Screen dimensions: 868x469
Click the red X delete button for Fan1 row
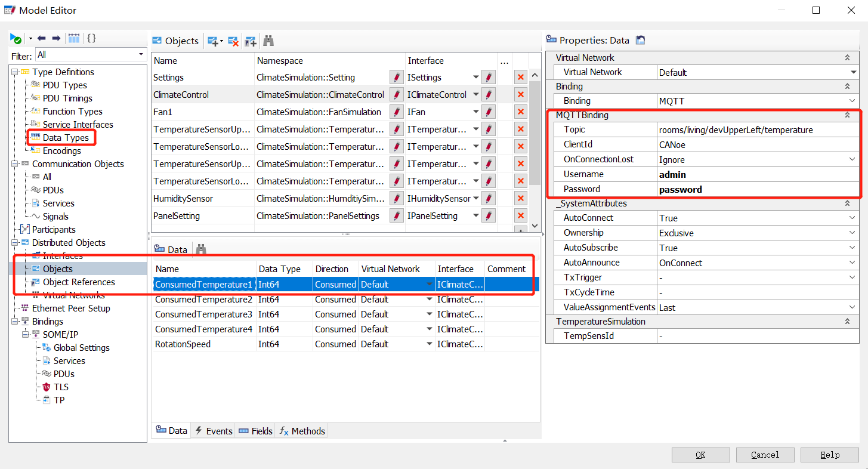click(520, 112)
